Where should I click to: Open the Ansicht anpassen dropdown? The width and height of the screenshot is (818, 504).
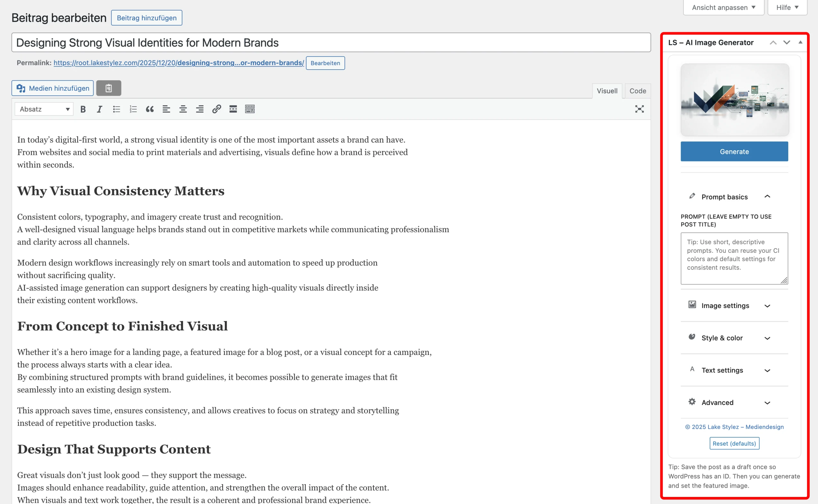723,7
